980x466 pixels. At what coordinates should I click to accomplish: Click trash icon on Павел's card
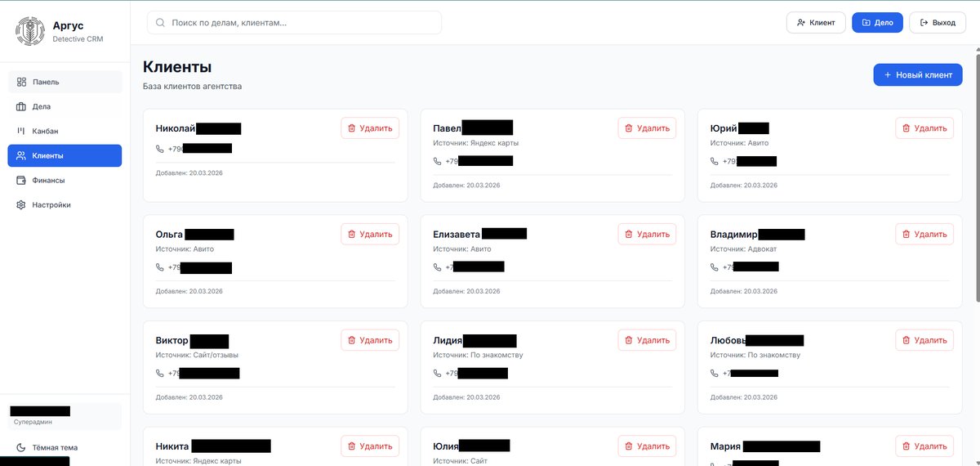pos(629,128)
